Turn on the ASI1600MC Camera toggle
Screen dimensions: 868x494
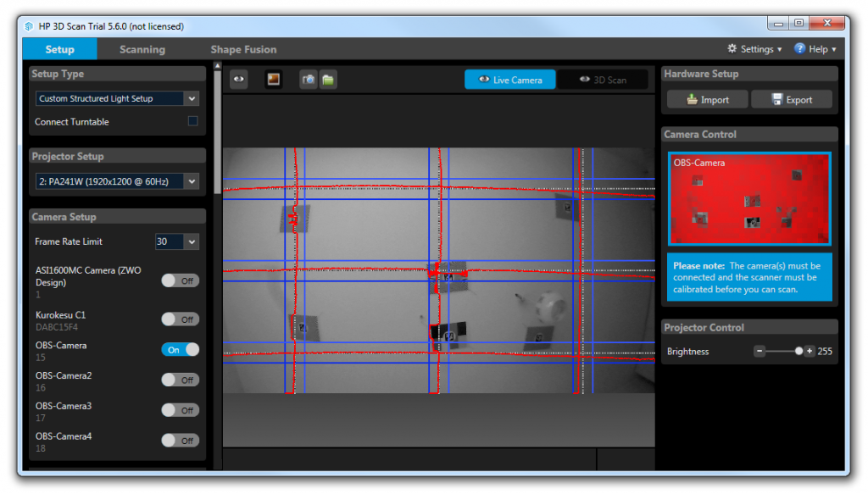180,280
